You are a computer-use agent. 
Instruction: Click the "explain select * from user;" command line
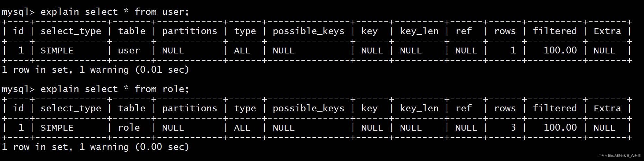point(114,12)
